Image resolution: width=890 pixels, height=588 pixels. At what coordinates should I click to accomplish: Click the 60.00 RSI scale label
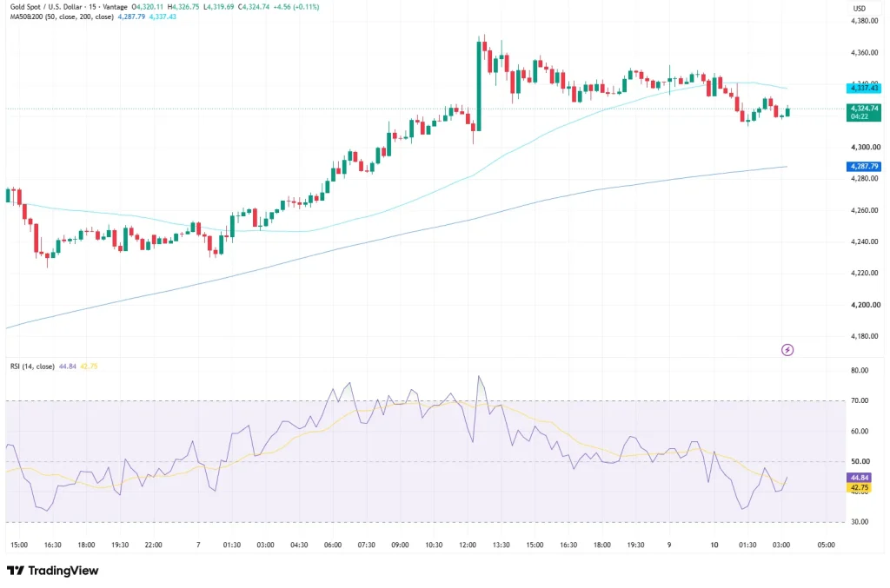(860, 431)
